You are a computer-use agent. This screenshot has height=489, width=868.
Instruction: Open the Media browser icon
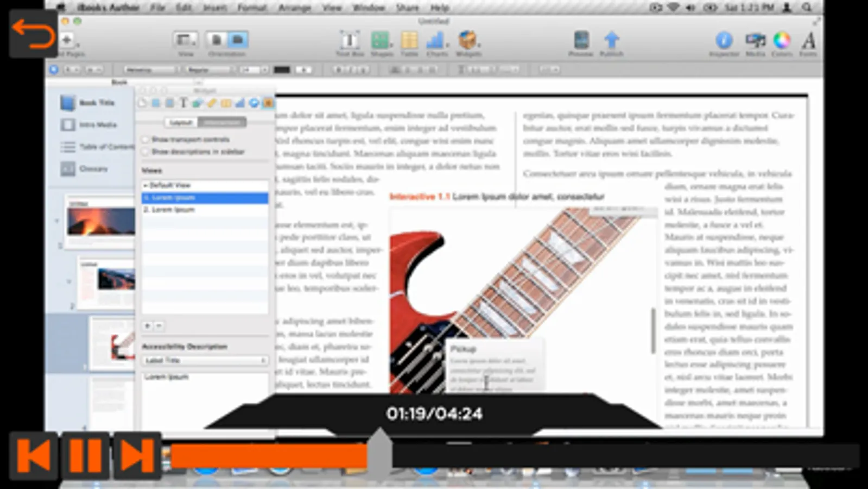755,40
